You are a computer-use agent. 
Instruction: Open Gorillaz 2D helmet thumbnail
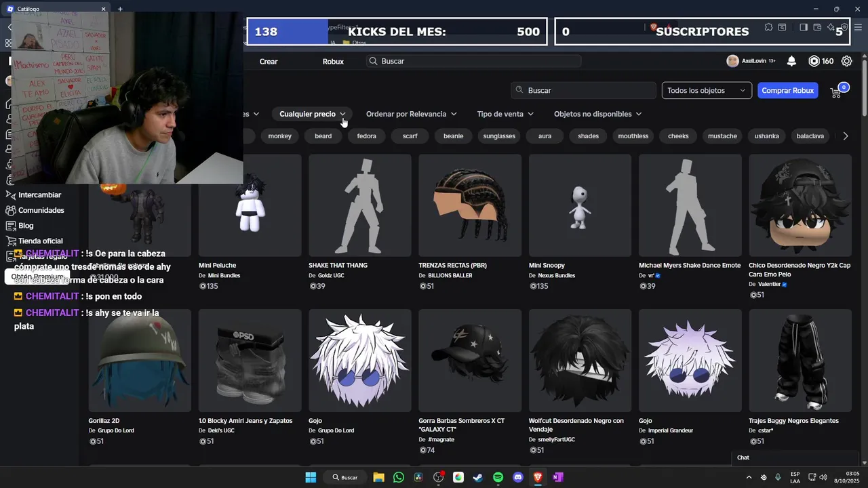tap(140, 361)
